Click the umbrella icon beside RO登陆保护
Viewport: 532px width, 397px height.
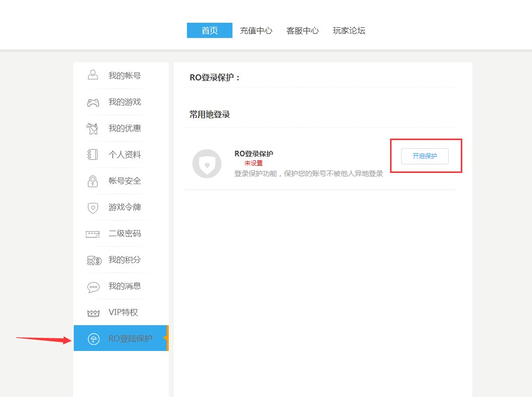coord(93,339)
